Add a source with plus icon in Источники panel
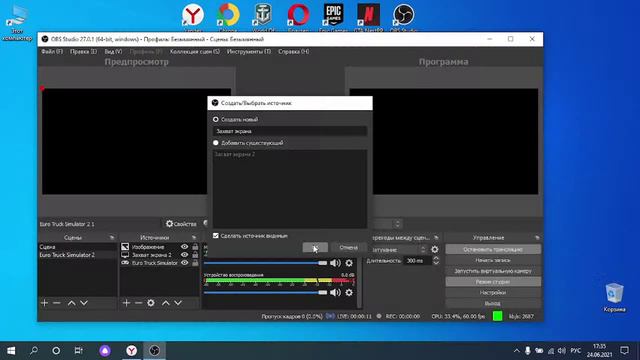Screen dimensions: 640x360 pyautogui.click(x=126, y=303)
